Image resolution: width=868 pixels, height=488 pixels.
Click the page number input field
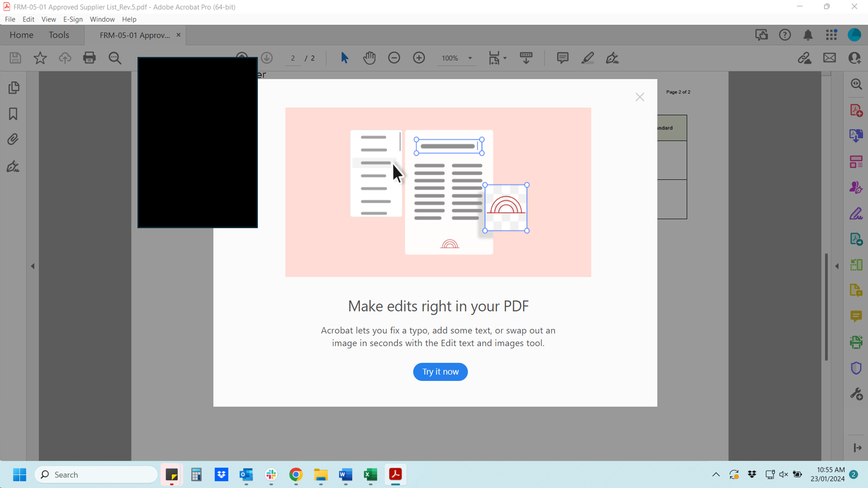coord(292,58)
